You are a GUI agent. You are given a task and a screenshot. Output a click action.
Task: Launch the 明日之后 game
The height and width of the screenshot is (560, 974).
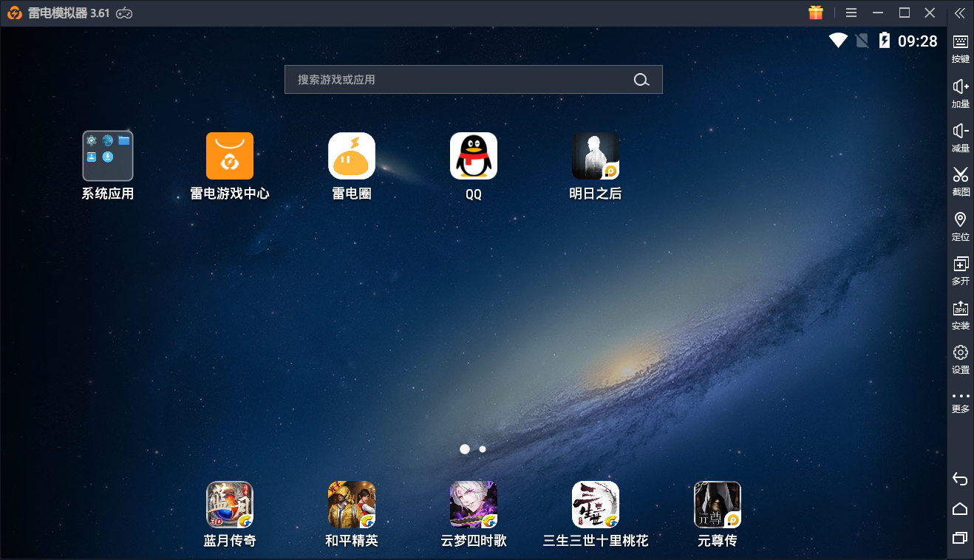pyautogui.click(x=596, y=156)
